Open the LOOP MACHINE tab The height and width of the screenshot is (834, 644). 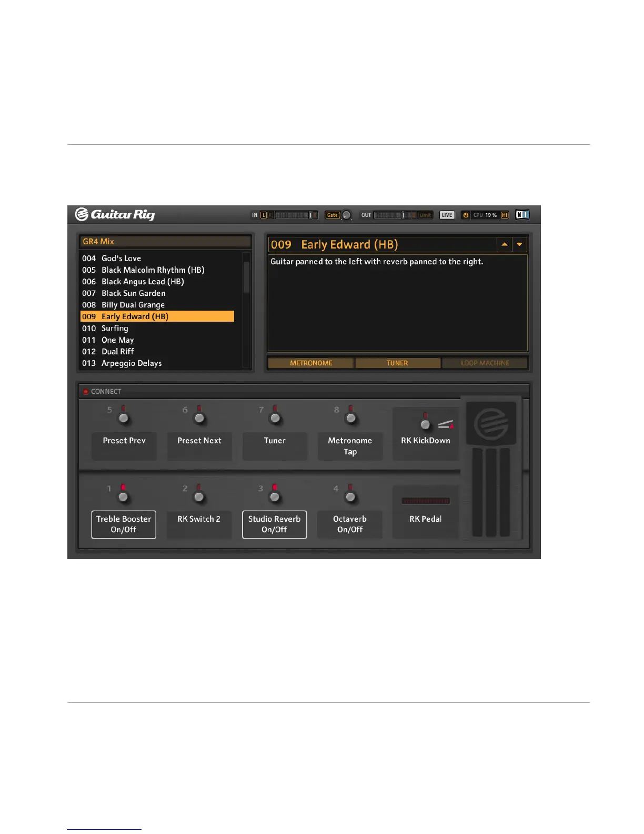(485, 363)
